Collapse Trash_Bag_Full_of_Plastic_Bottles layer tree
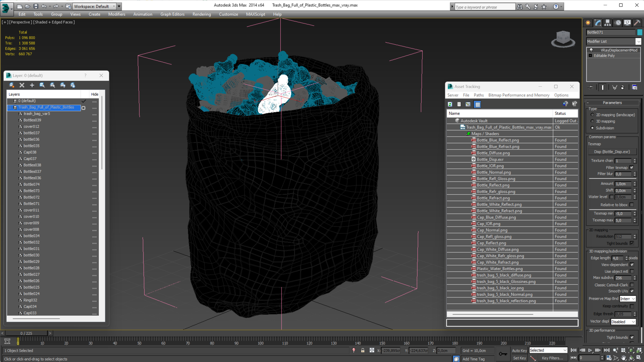The width and height of the screenshot is (644, 362). click(10, 107)
